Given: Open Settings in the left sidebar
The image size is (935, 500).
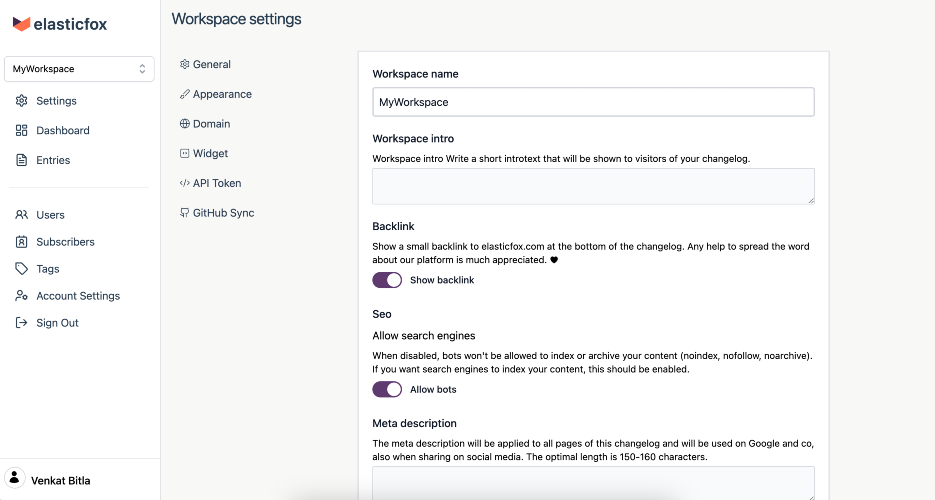Looking at the screenshot, I should [46, 101].
